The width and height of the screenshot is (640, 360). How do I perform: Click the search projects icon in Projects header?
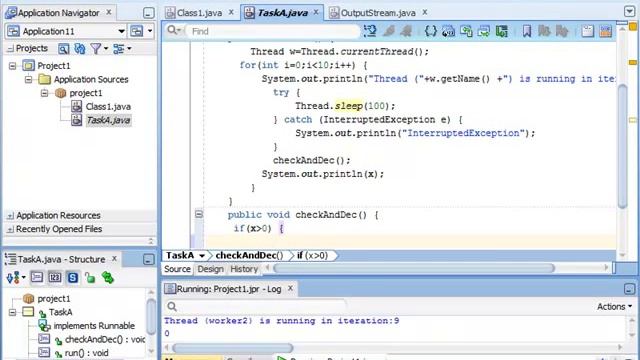click(63, 49)
